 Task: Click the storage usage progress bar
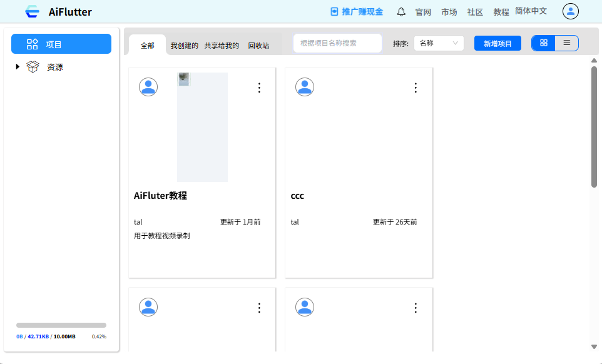tap(61, 325)
